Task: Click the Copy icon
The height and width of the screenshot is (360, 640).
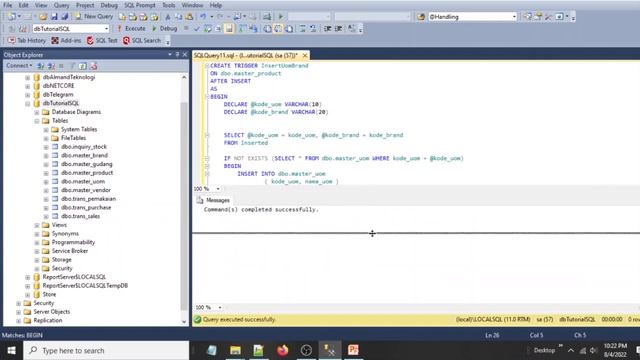Action: (178, 17)
